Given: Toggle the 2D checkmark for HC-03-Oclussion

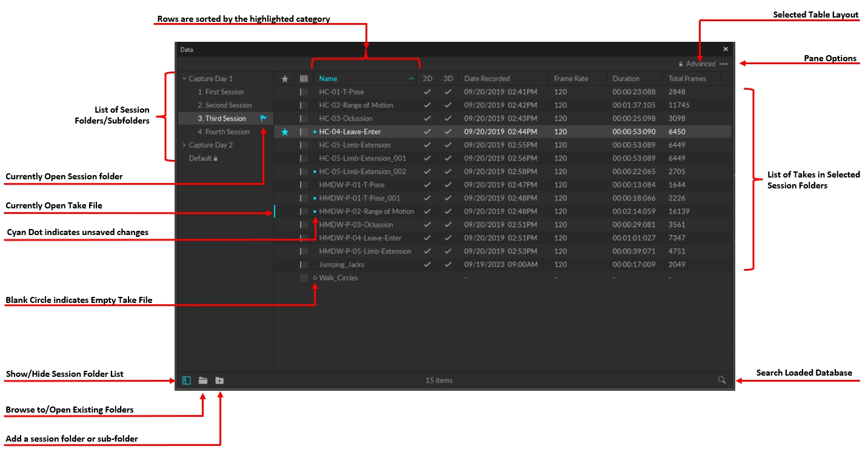Looking at the screenshot, I should click(427, 118).
